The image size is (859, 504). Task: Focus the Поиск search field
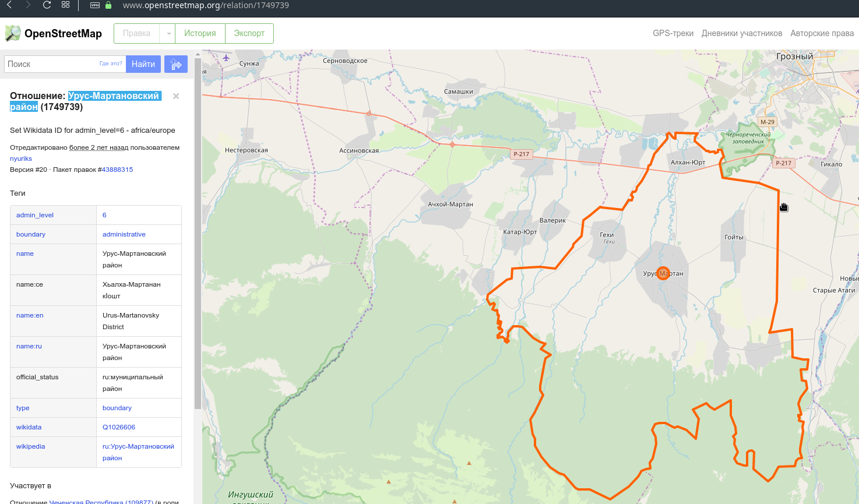tap(51, 64)
